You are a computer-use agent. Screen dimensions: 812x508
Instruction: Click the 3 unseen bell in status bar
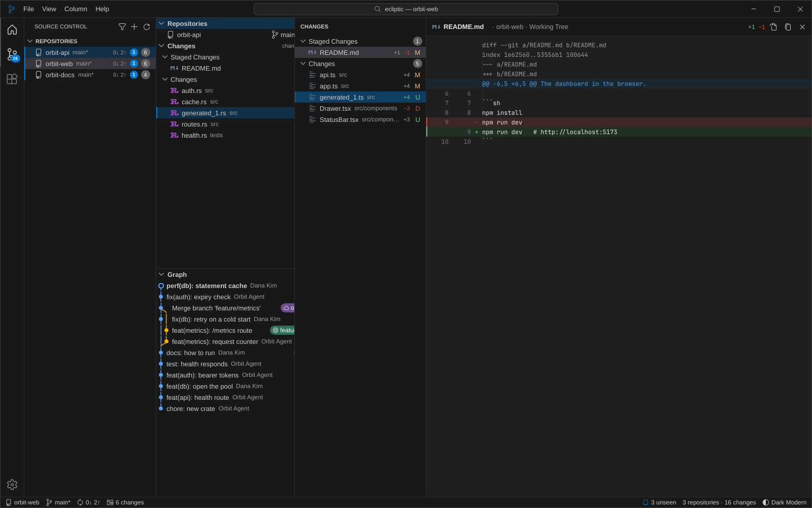click(x=659, y=502)
